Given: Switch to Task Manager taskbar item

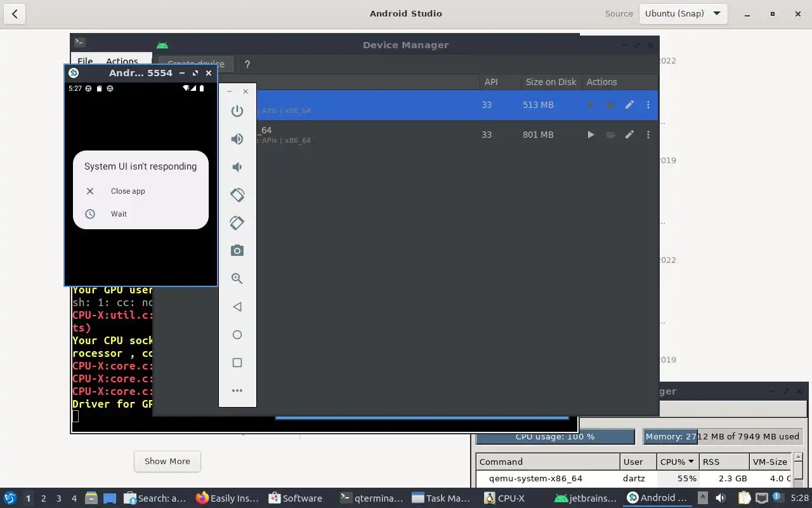Looking at the screenshot, I should [442, 498].
